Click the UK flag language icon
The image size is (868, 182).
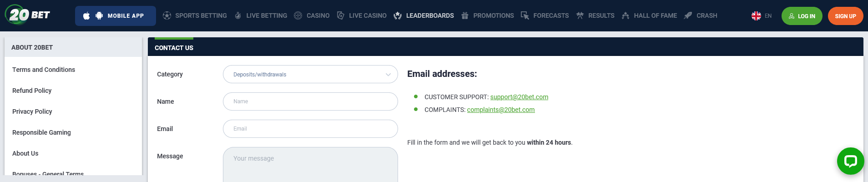click(x=756, y=16)
